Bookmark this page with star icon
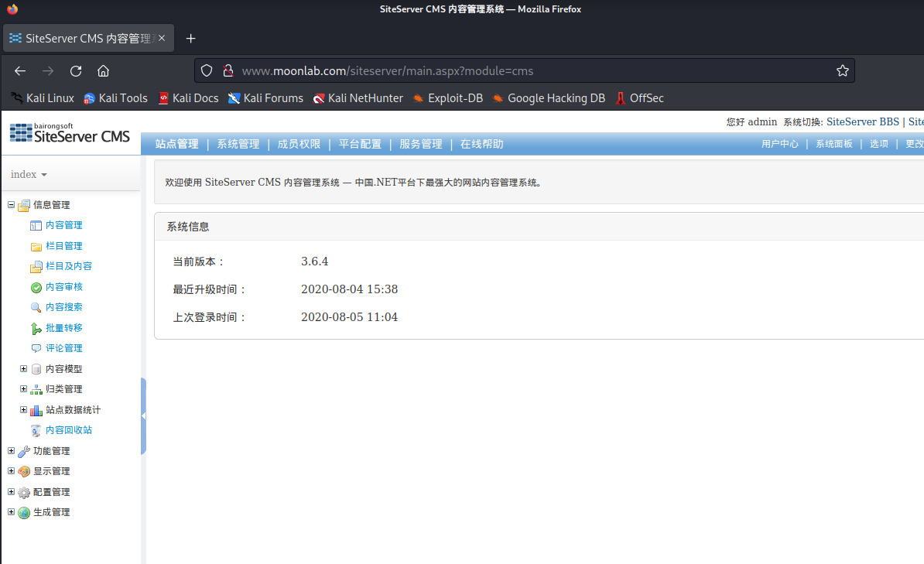 pos(843,70)
